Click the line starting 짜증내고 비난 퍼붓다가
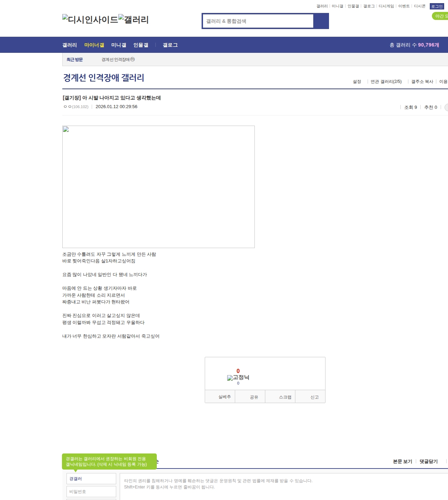 point(96,302)
